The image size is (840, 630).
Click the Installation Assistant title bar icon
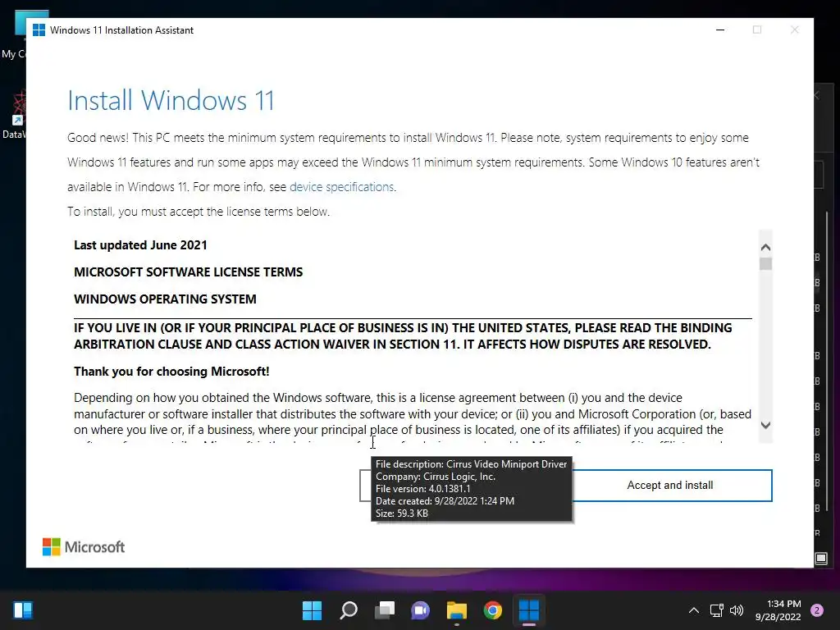tap(39, 30)
